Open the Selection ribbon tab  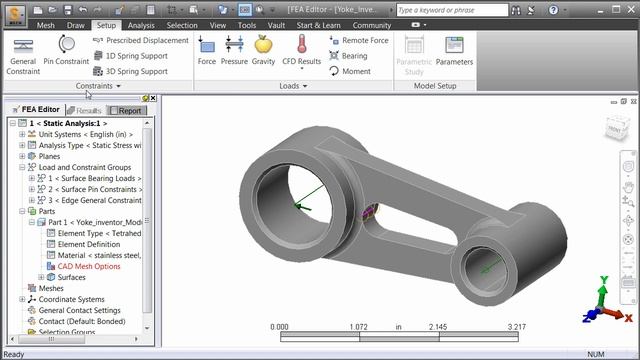tap(182, 25)
